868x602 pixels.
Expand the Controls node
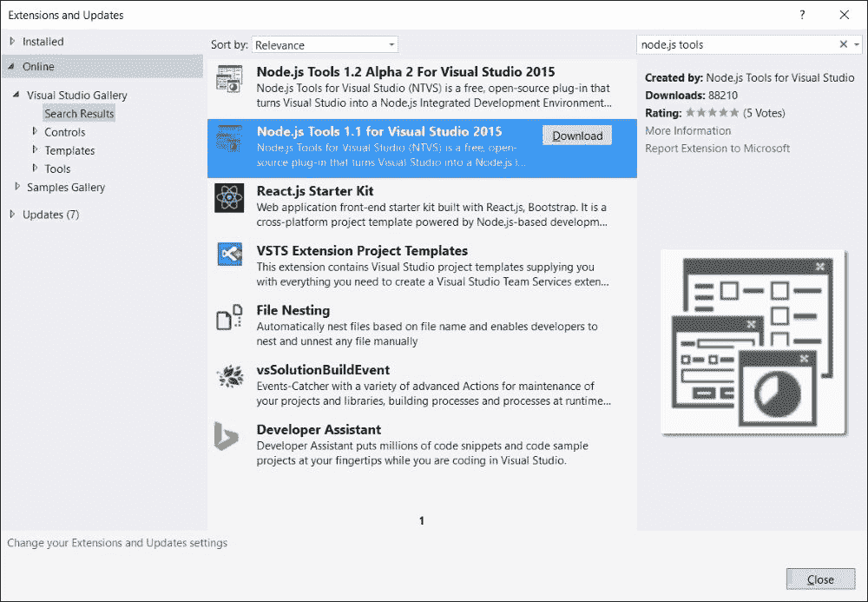click(35, 131)
